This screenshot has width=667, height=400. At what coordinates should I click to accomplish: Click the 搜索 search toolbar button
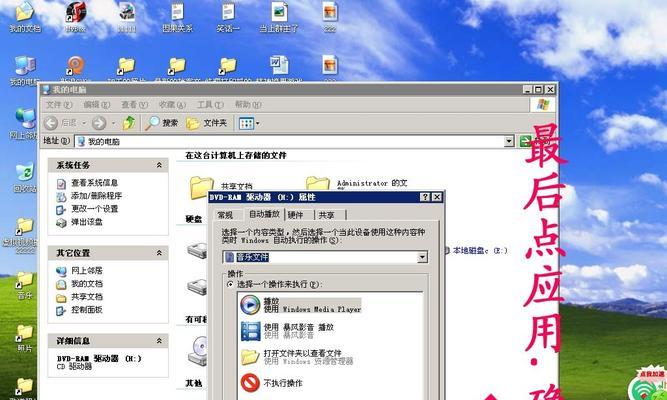(x=162, y=123)
